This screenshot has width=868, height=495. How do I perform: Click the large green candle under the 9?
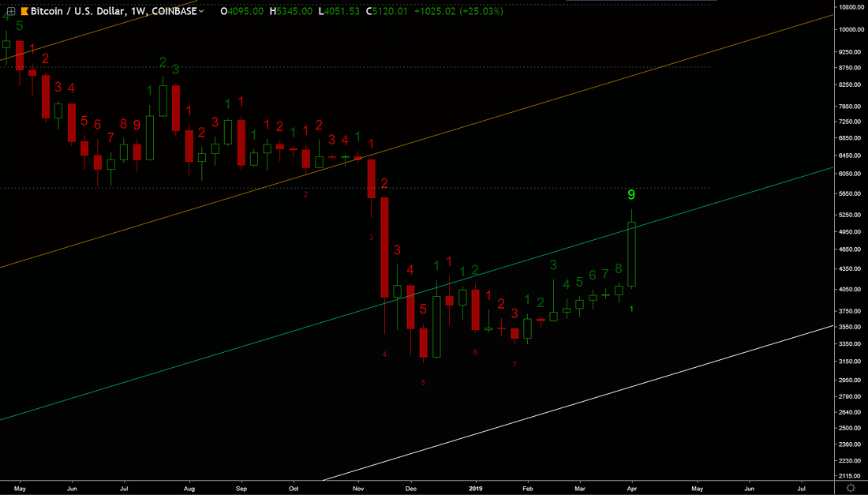[x=631, y=254]
